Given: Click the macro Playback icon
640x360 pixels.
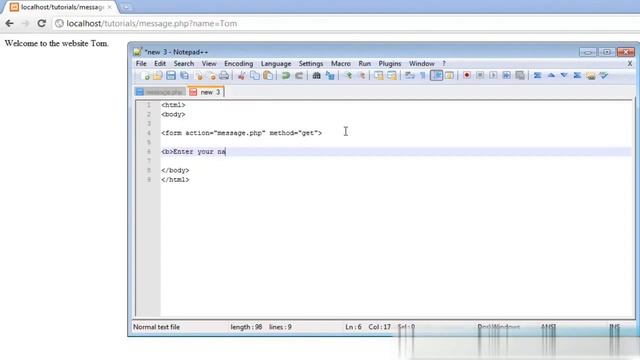Looking at the screenshot, I should 493,76.
